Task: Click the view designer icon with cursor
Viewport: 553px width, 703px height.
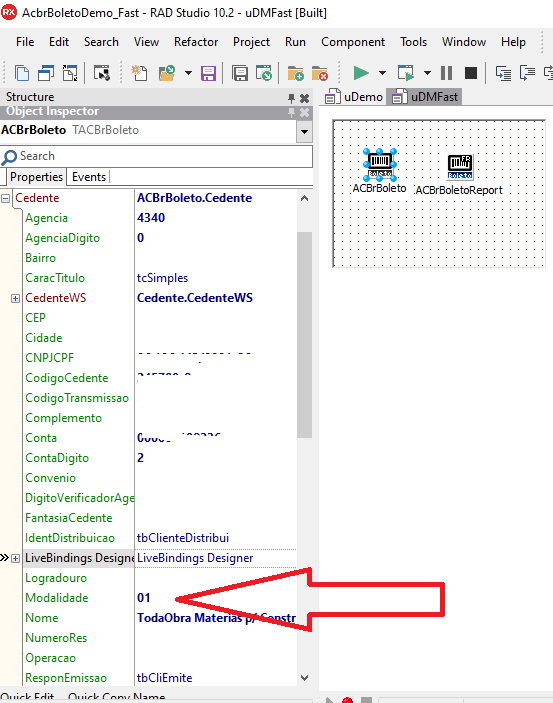Action: (102, 73)
